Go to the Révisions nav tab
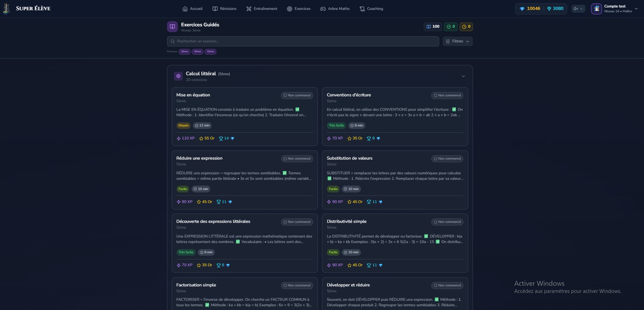Screen dimensions: 644x310 tap(224, 9)
